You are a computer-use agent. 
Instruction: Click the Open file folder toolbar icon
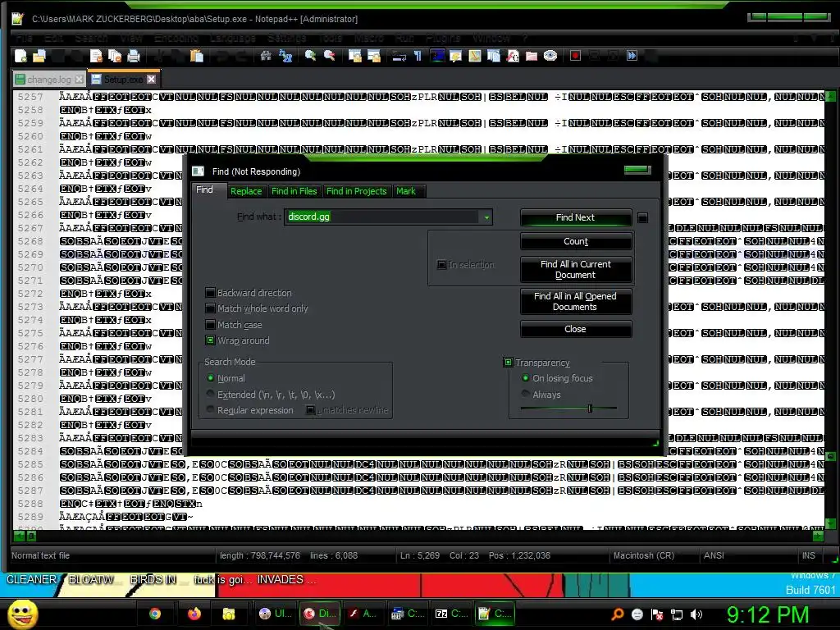point(39,56)
